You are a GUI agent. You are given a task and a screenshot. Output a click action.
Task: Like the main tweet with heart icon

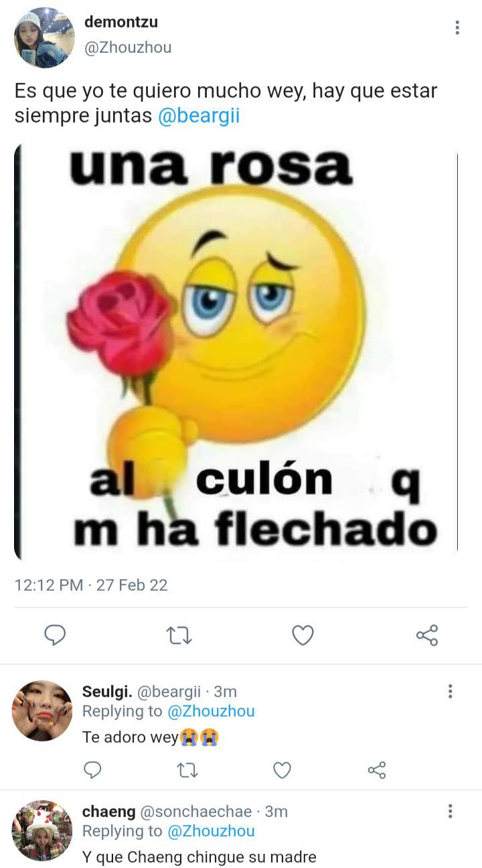coord(303,635)
